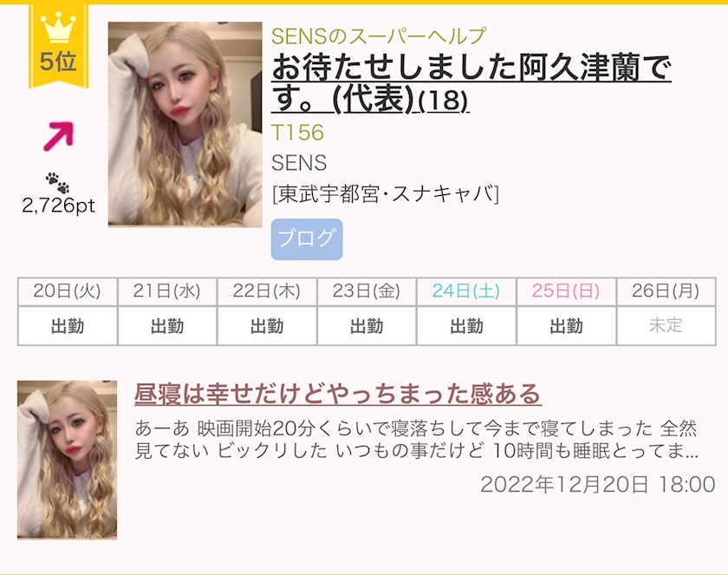Image resolution: width=728 pixels, height=575 pixels.
Task: Select the 20日(火) schedule header
Action: pos(68,291)
